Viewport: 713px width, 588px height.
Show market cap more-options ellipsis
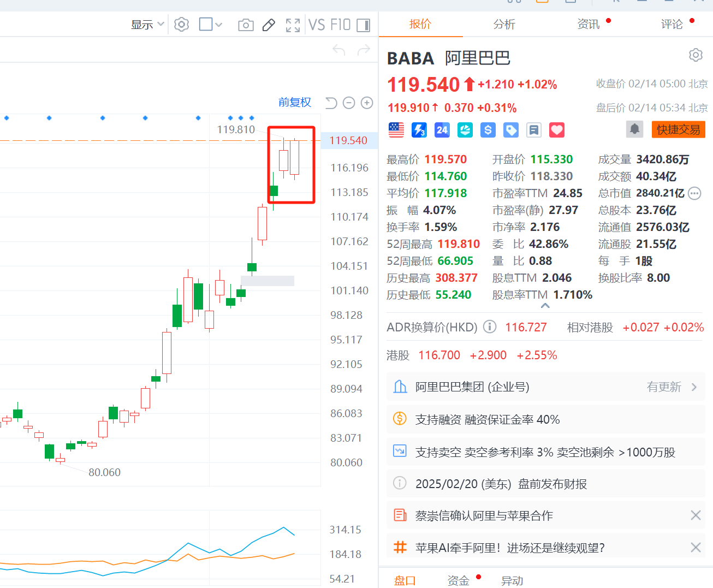(694, 193)
